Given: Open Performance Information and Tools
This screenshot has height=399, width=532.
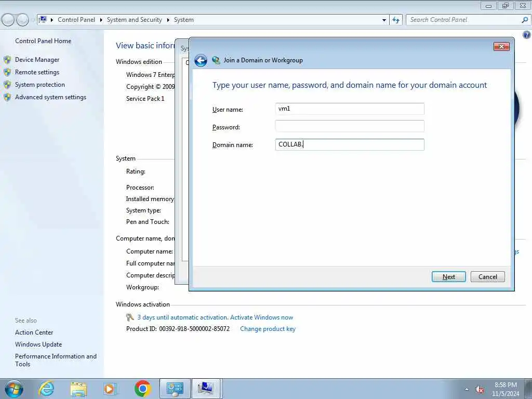Looking at the screenshot, I should tap(56, 360).
